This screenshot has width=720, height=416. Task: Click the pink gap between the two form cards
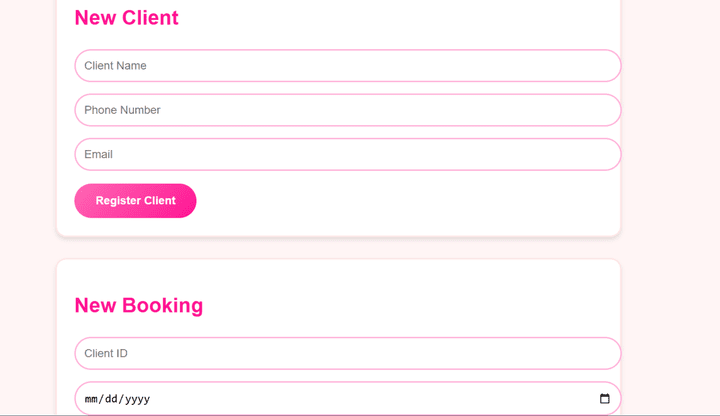338,248
